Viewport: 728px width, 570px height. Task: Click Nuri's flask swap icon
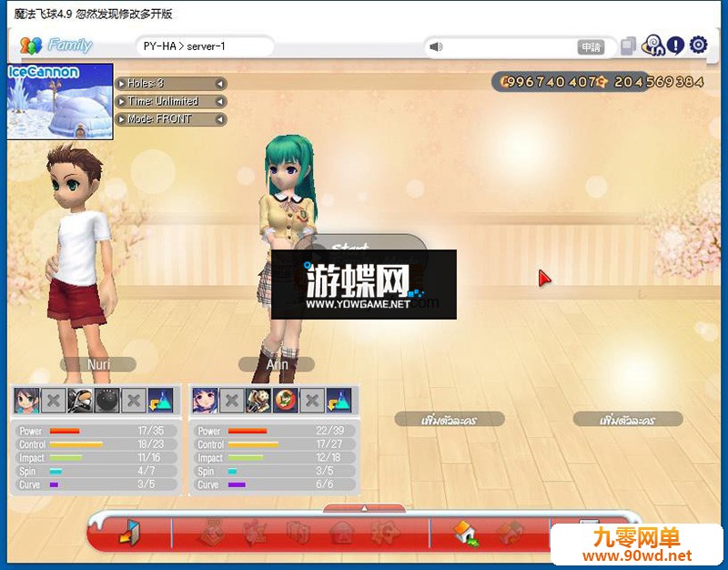pos(161,401)
